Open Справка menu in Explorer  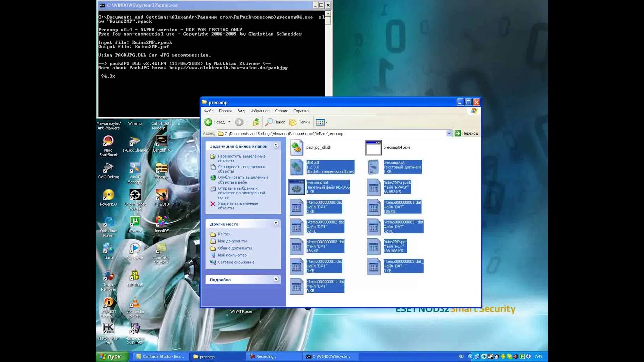pyautogui.click(x=301, y=111)
